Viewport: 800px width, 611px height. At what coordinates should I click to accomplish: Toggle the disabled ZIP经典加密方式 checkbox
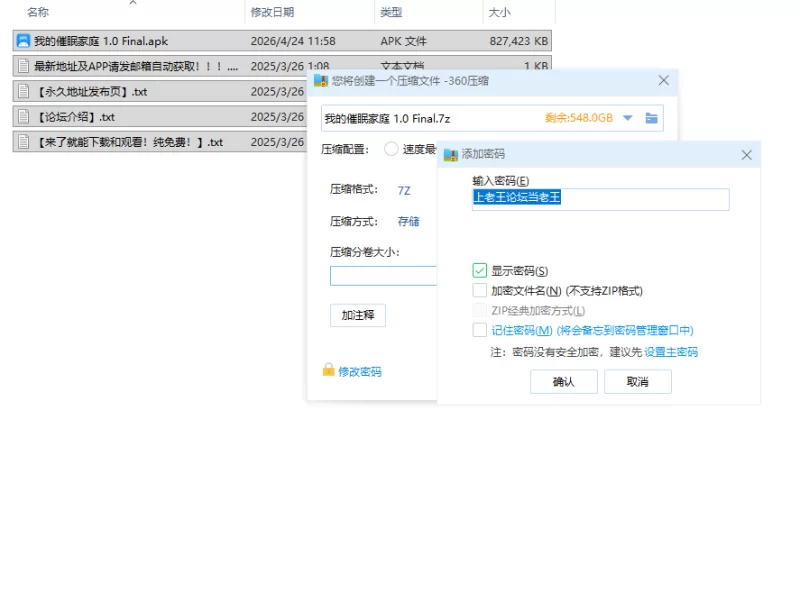480,310
